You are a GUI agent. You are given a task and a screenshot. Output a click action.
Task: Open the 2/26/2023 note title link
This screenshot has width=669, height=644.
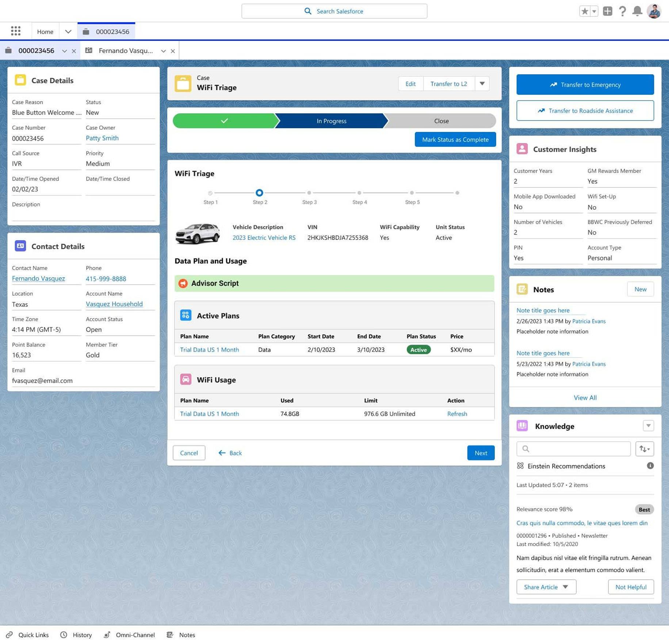543,310
